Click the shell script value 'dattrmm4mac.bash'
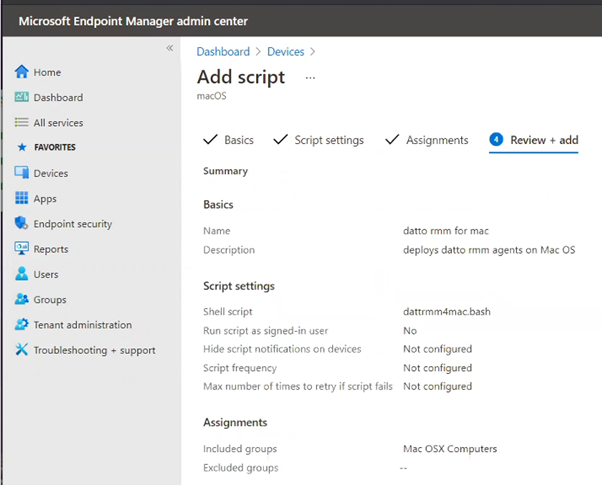 (447, 311)
